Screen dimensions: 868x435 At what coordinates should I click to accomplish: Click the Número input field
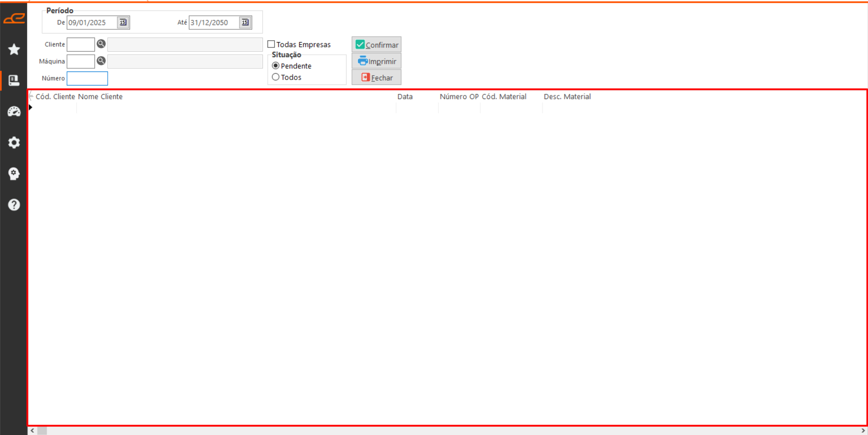pos(87,78)
